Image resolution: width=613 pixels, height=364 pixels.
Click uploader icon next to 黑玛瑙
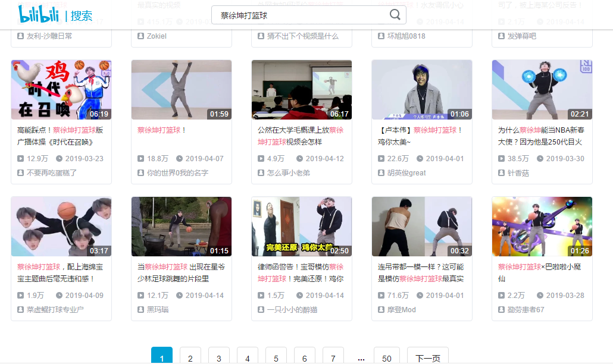pos(140,309)
